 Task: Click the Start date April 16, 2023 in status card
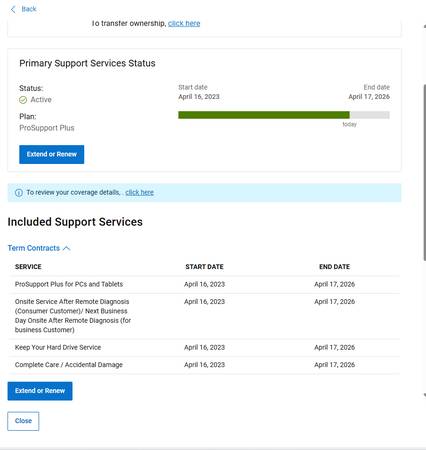coord(199,97)
